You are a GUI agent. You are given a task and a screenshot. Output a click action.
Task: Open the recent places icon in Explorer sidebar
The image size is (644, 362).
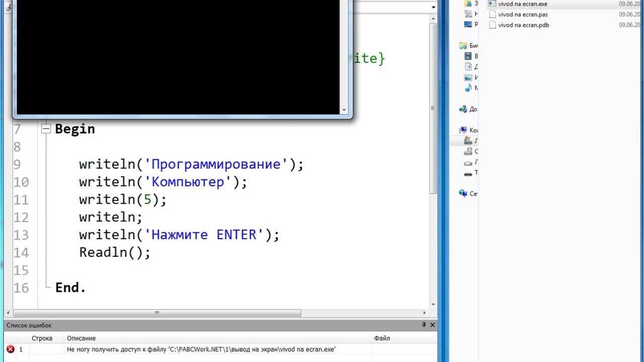(x=468, y=14)
